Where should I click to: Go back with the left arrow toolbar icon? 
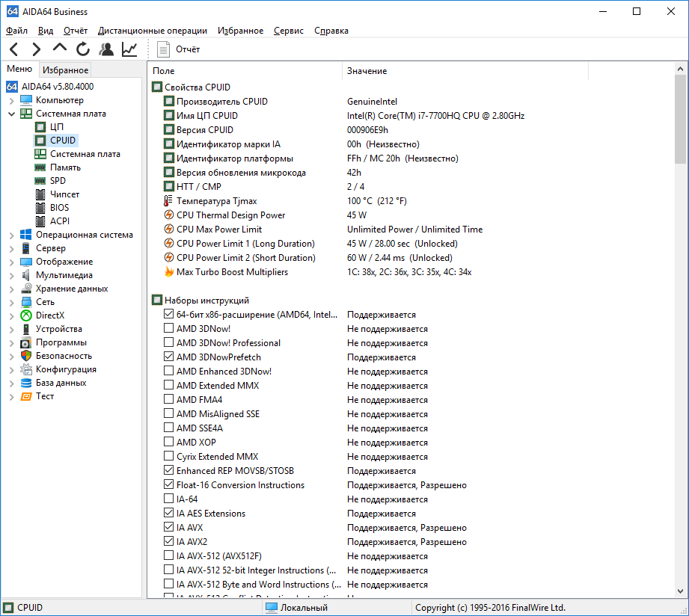click(x=14, y=49)
